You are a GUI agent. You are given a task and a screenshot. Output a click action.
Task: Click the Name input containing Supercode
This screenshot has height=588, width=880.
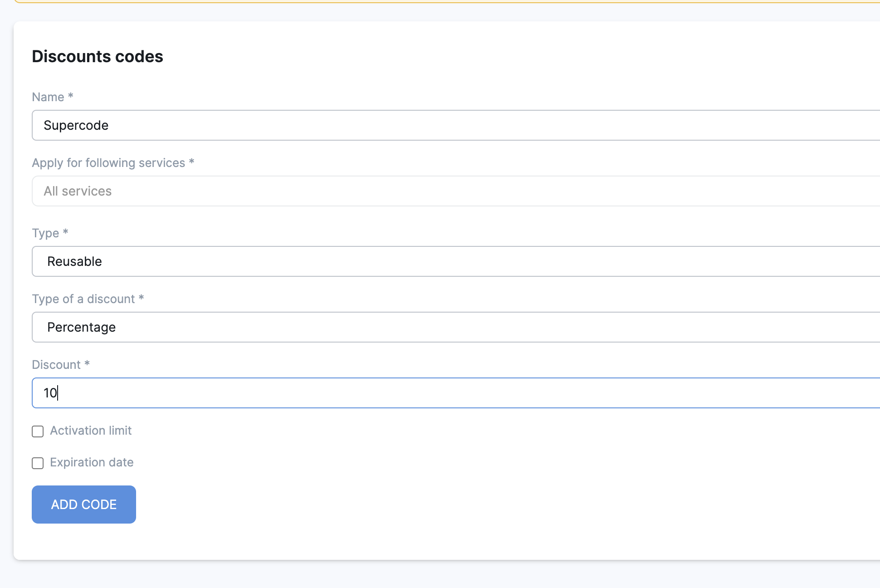coord(454,125)
